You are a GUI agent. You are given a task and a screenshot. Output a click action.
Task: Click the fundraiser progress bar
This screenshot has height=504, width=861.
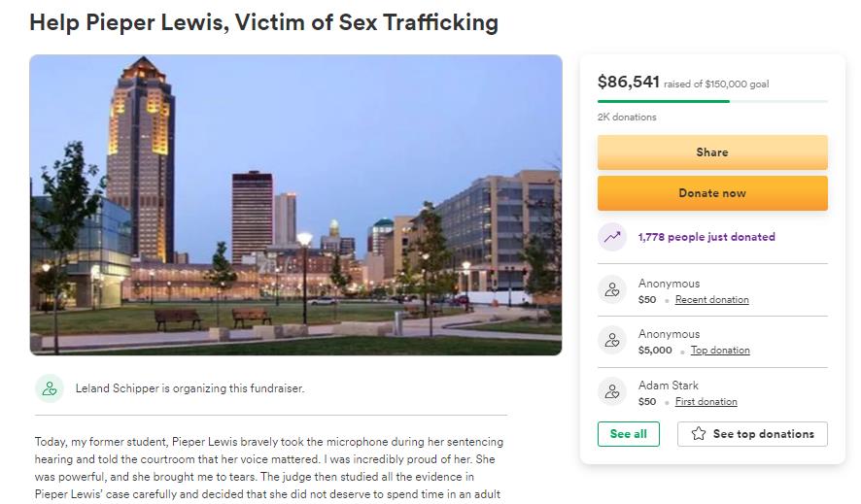(x=712, y=101)
